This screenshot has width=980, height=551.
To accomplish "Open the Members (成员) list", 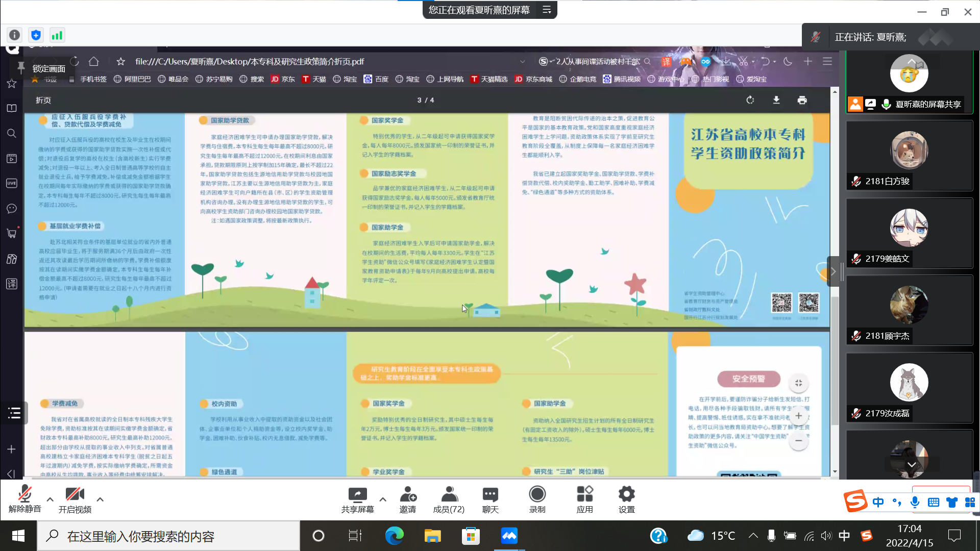I will point(449,495).
